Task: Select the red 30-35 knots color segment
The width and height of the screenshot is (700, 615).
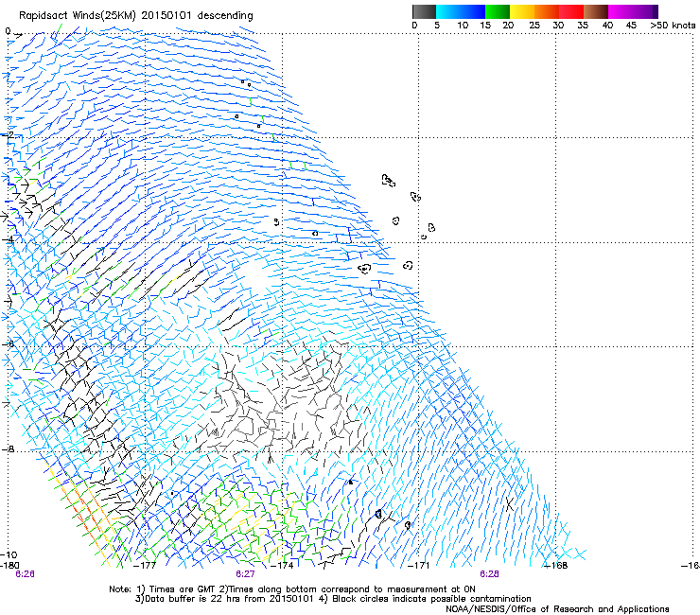Action: point(571,11)
